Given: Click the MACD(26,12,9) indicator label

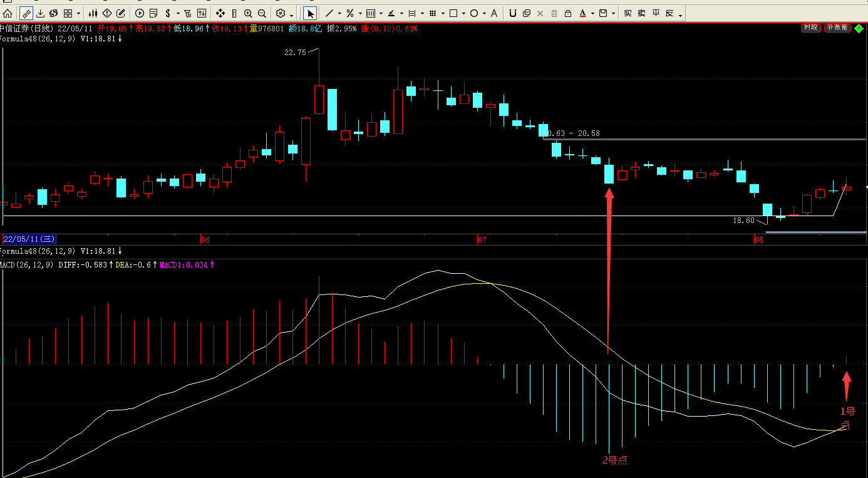Looking at the screenshot, I should (26, 265).
